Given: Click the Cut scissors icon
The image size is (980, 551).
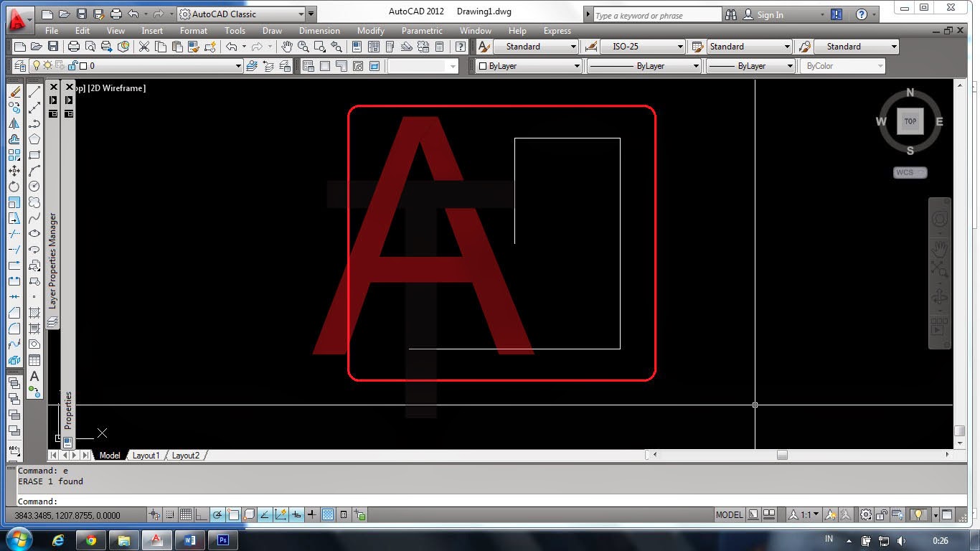Looking at the screenshot, I should tap(144, 47).
